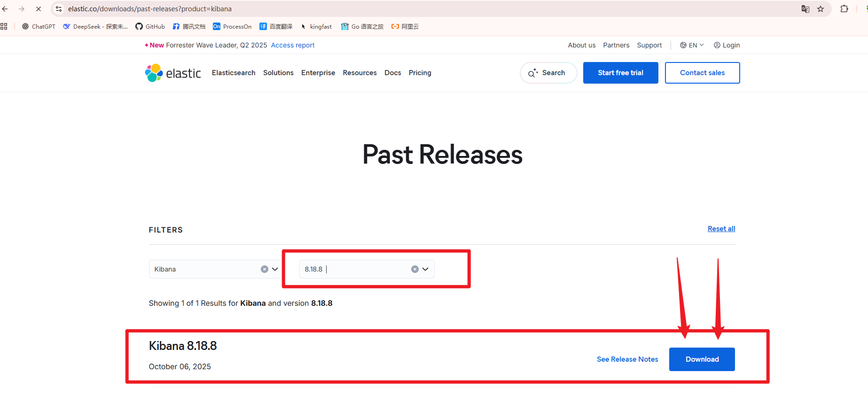Click the FILTERS label
This screenshot has width=868, height=419.
point(166,230)
